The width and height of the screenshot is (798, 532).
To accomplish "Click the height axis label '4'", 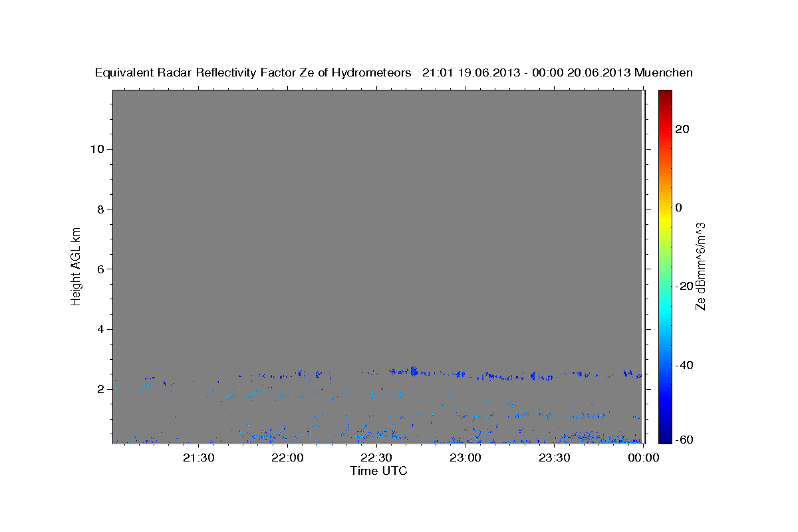I will (100, 329).
